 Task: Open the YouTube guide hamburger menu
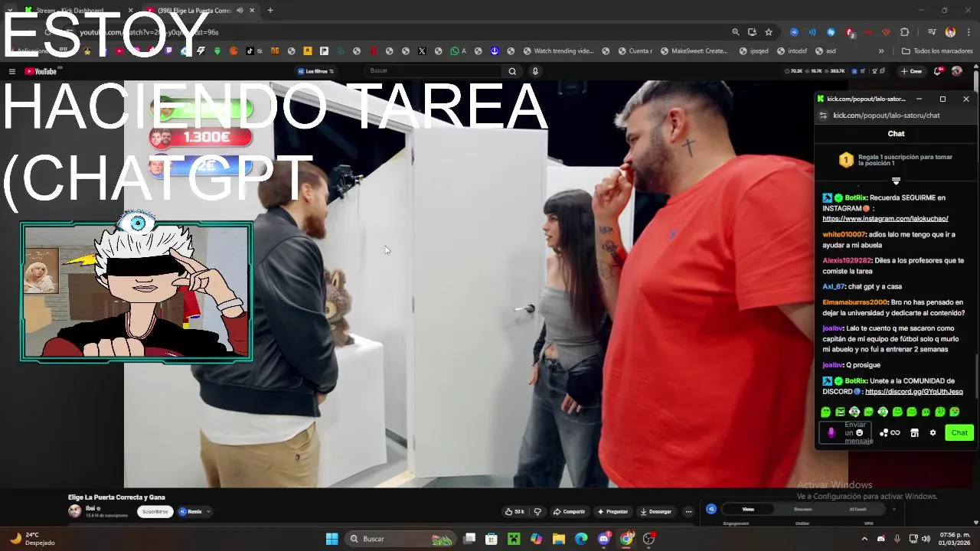(12, 71)
